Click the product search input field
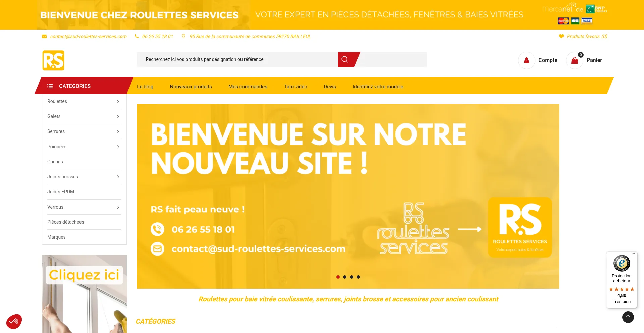 click(237, 60)
